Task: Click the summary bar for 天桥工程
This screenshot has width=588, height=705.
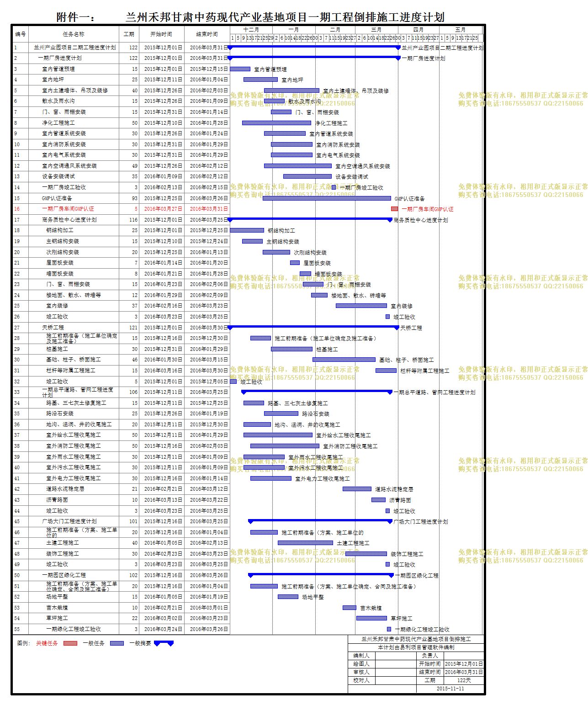Action: point(313,327)
